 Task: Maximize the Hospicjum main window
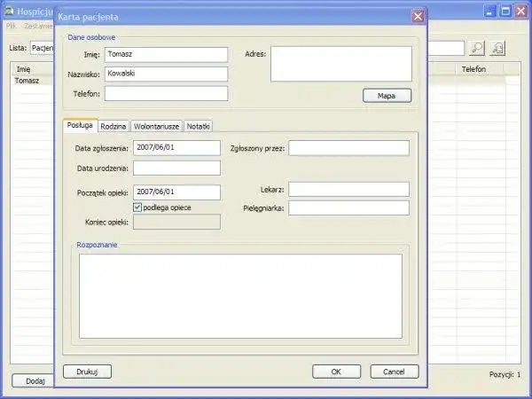coord(505,12)
